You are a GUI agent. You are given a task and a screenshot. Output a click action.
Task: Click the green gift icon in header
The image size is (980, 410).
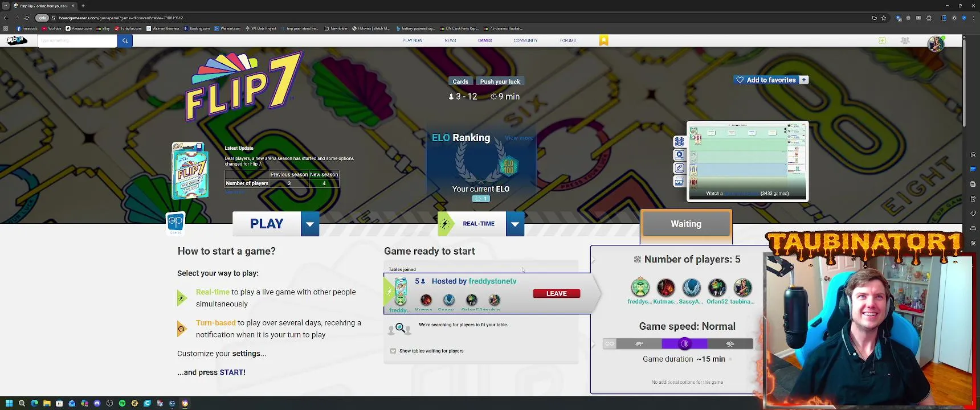pyautogui.click(x=882, y=40)
